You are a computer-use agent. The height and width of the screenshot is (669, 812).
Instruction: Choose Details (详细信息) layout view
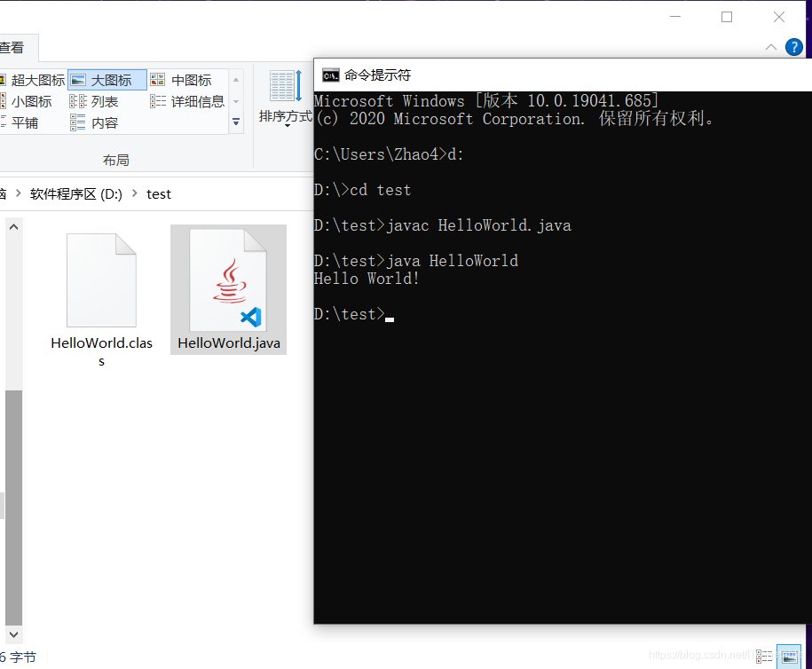pyautogui.click(x=187, y=101)
